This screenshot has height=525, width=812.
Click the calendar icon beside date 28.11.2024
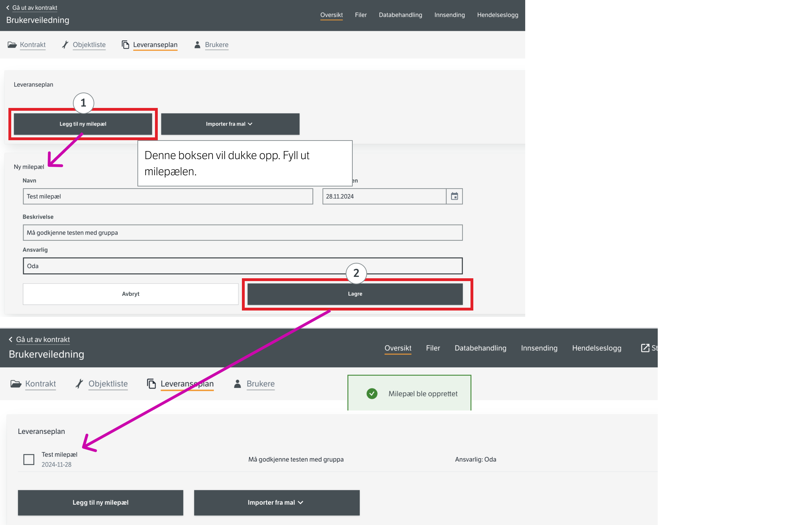(454, 196)
